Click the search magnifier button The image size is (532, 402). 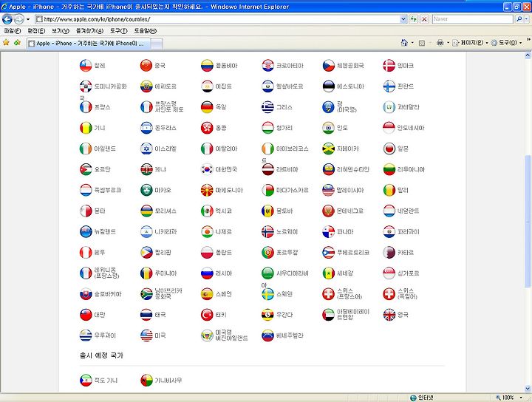pyautogui.click(x=519, y=19)
